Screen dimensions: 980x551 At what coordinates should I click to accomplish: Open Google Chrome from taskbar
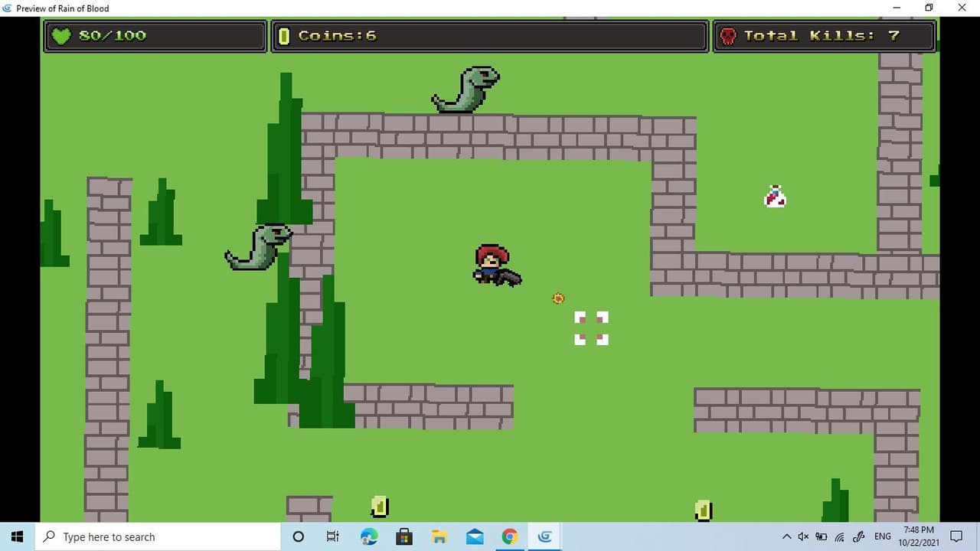click(x=510, y=536)
